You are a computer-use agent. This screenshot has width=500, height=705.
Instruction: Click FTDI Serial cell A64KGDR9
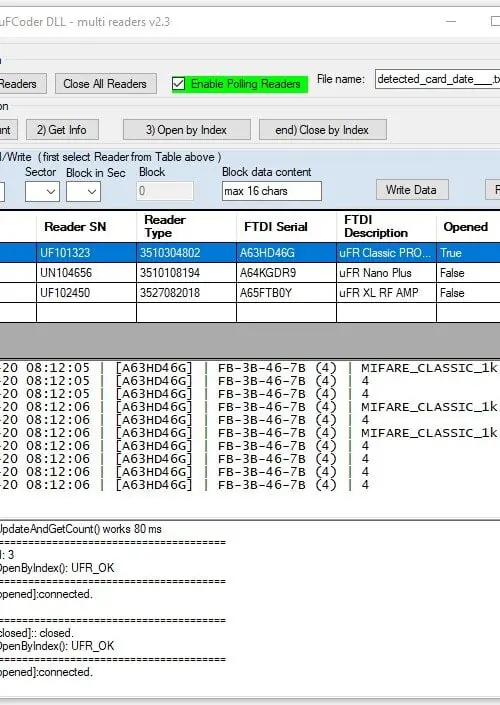coord(286,273)
